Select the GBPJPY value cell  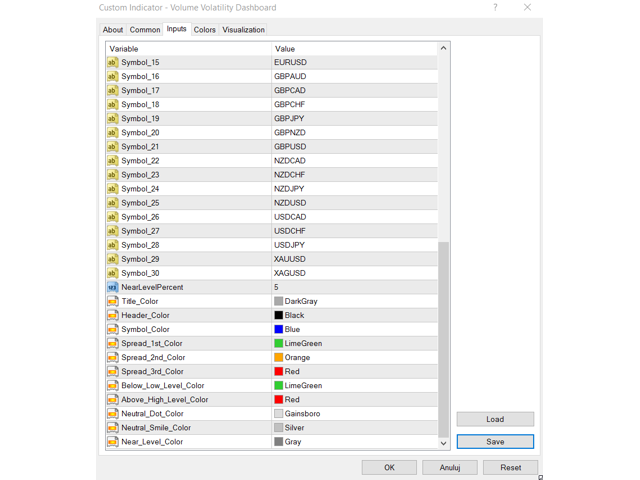click(x=354, y=119)
